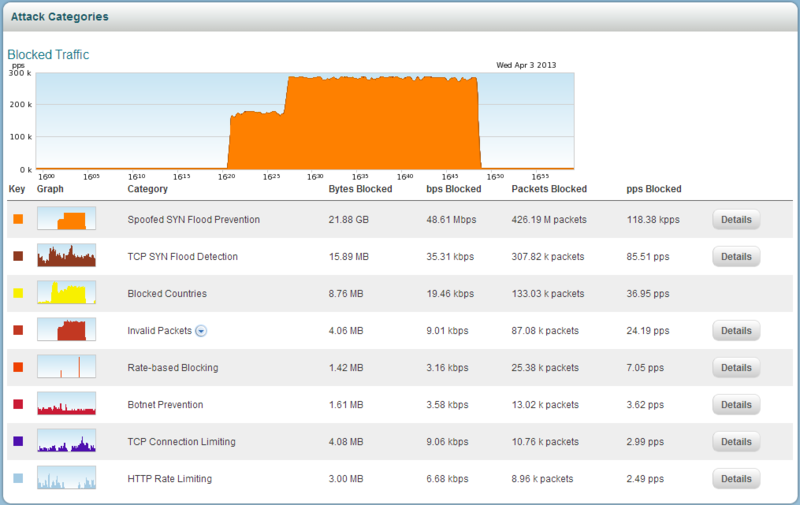Click the Bytes Blocked column header
The width and height of the screenshot is (800, 505).
(360, 189)
